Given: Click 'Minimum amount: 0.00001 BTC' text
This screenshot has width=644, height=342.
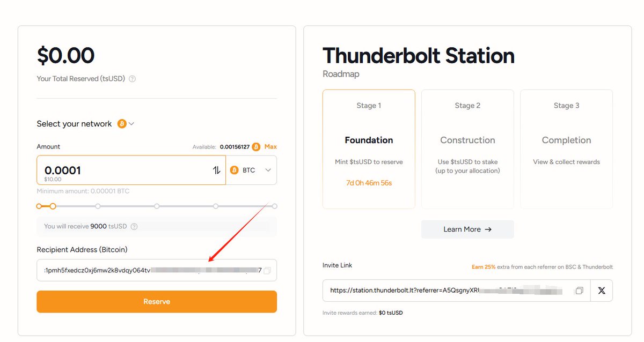Looking at the screenshot, I should pos(83,191).
